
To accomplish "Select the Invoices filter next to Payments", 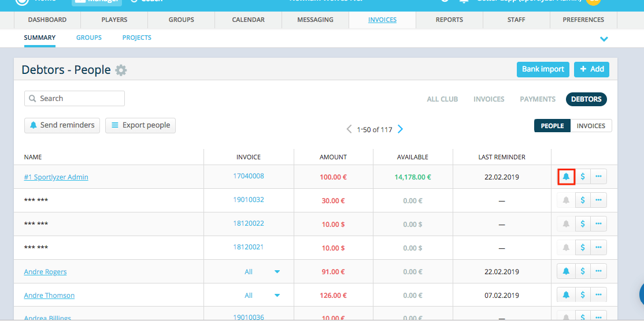I will click(488, 99).
